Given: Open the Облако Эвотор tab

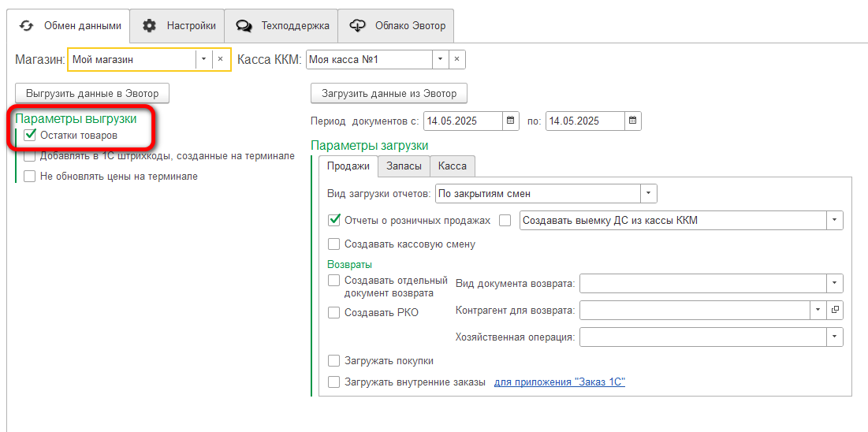Looking at the screenshot, I should click(x=396, y=25).
